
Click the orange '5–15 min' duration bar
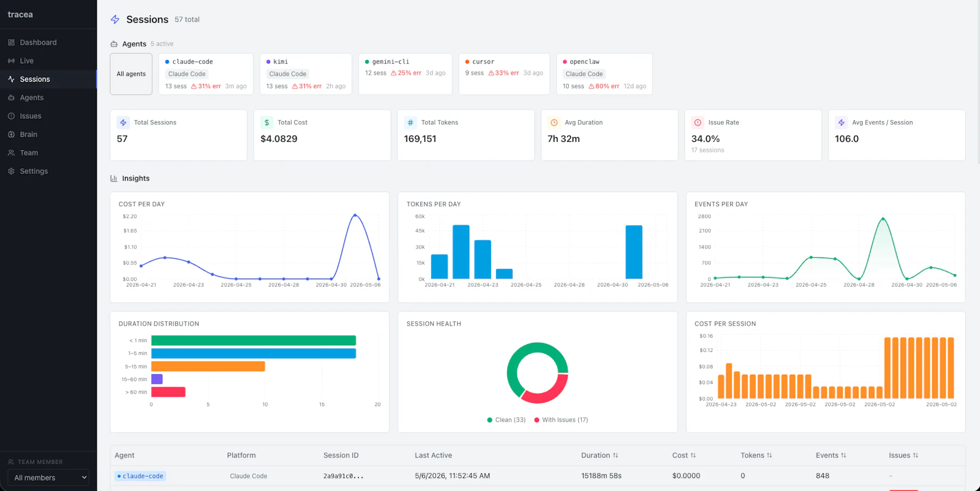coord(208,366)
